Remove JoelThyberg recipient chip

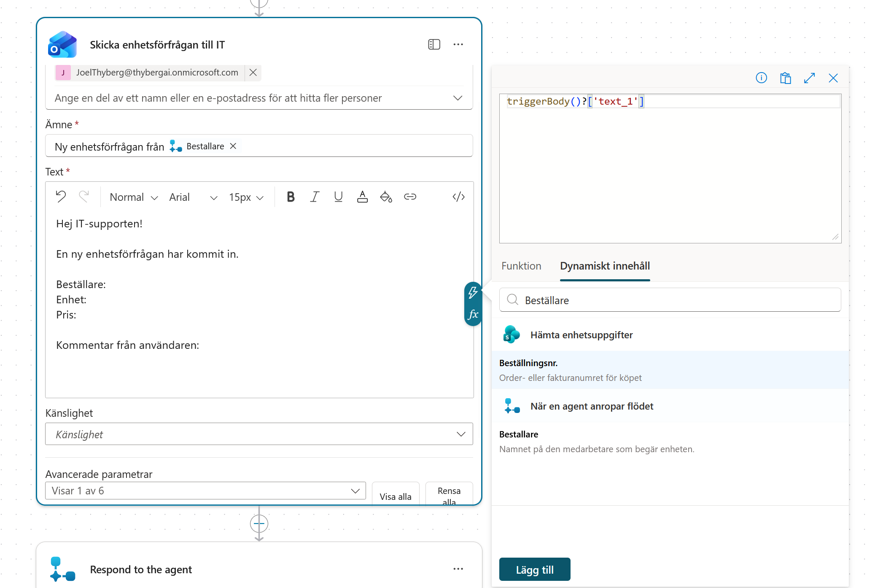click(x=253, y=73)
